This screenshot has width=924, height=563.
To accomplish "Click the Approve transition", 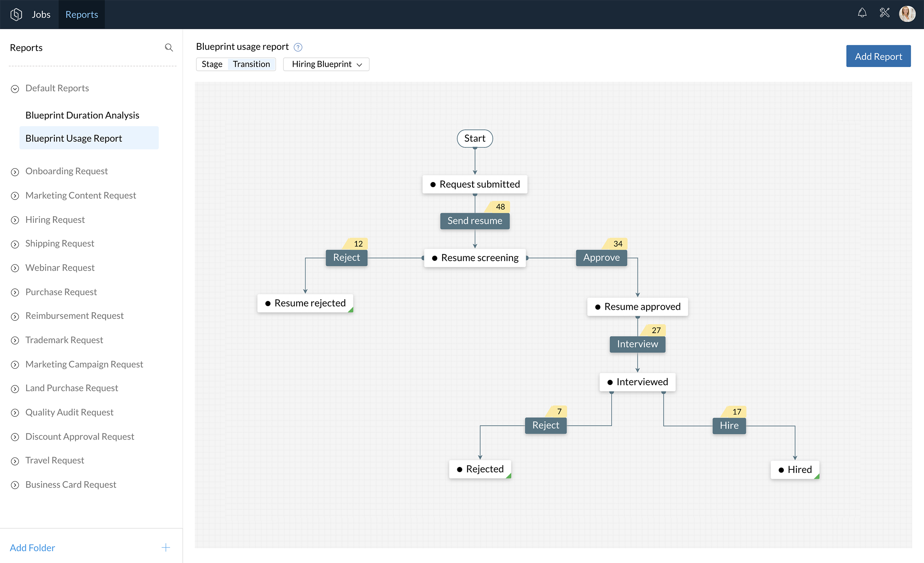I will [x=601, y=258].
